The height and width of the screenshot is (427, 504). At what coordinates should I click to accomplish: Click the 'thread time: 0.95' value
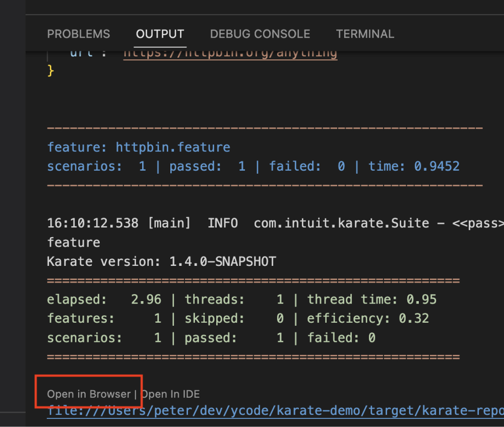[372, 299]
